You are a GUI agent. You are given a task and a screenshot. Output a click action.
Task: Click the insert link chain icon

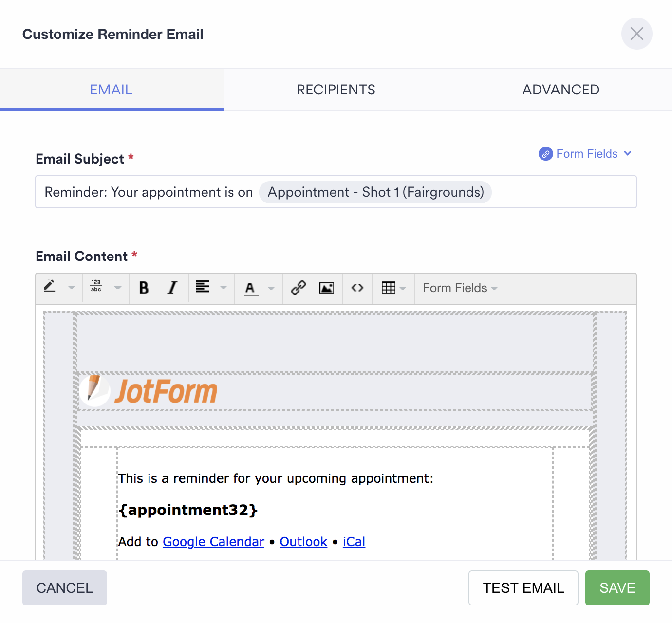click(299, 288)
